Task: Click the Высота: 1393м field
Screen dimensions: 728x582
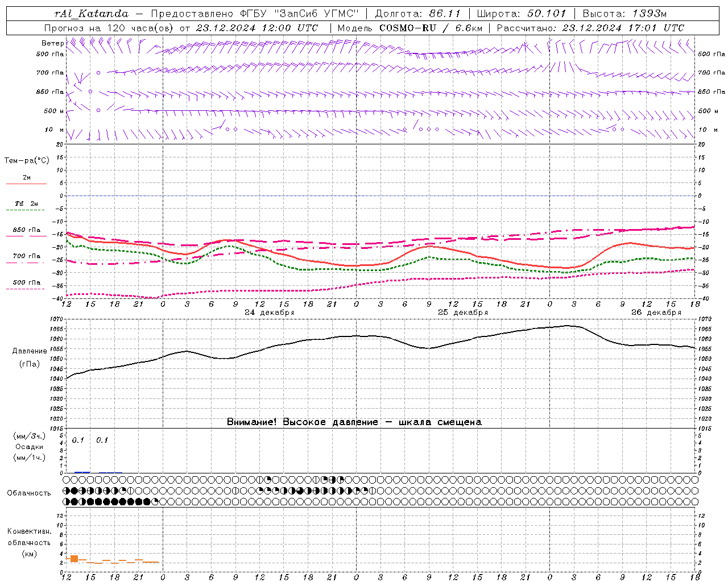Action: pos(624,14)
